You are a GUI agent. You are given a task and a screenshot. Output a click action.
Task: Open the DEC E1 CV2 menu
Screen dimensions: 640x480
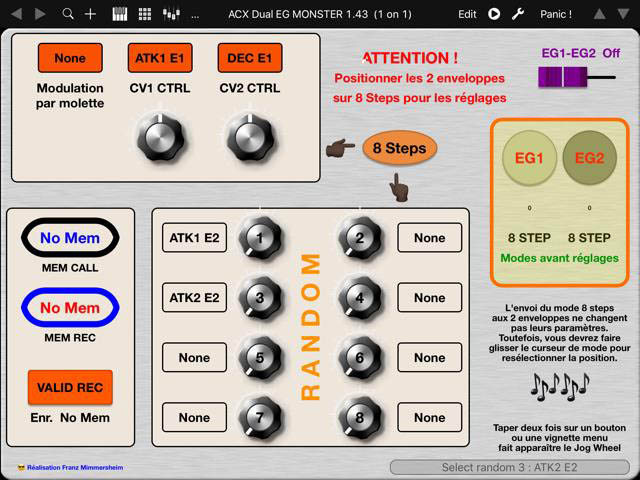[250, 58]
